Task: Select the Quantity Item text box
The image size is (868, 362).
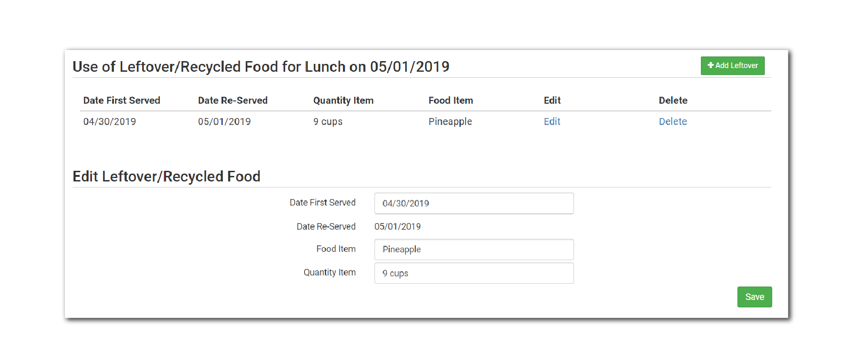Action: 474,273
